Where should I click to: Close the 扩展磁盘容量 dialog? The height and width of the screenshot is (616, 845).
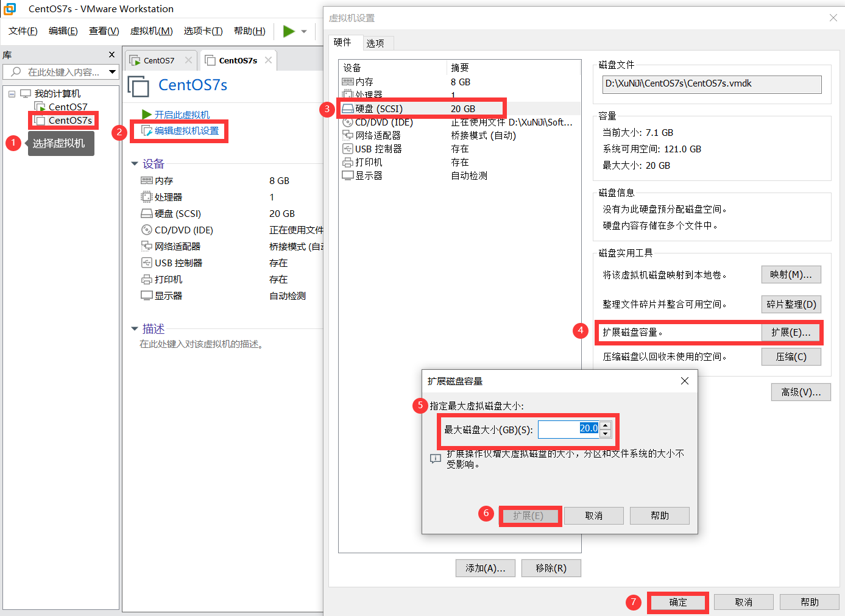(x=685, y=381)
